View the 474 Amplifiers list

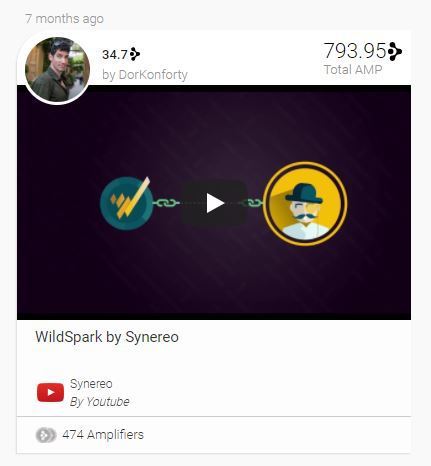coord(103,435)
